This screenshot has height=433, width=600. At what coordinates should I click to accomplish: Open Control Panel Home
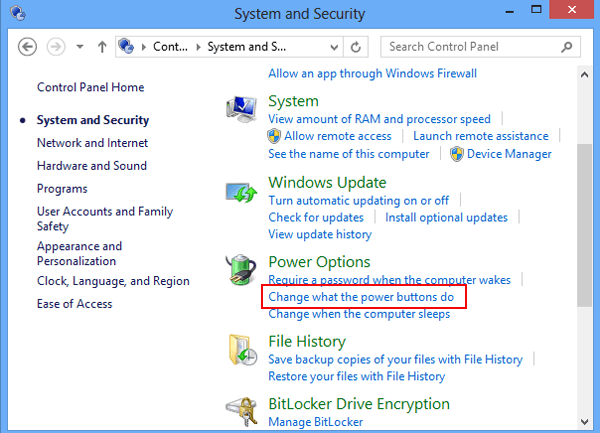pos(91,87)
